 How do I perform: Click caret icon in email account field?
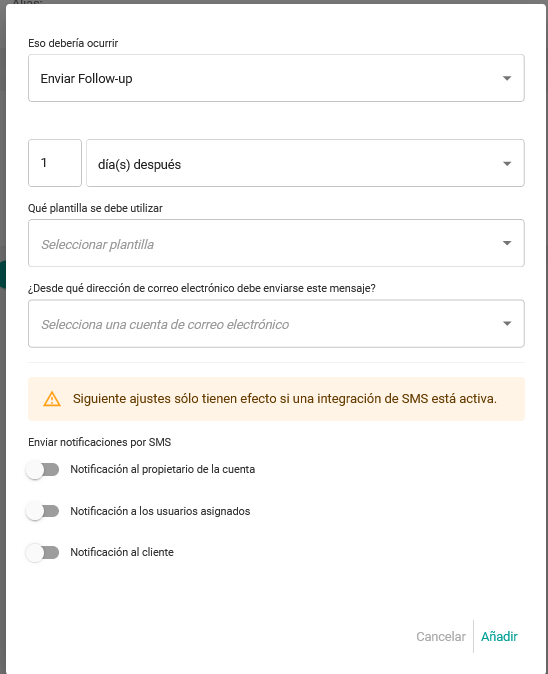coord(507,324)
